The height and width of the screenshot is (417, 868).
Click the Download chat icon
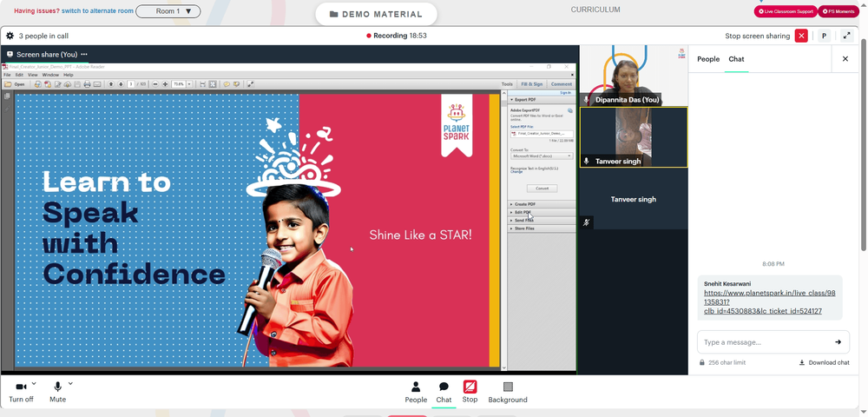(x=801, y=363)
